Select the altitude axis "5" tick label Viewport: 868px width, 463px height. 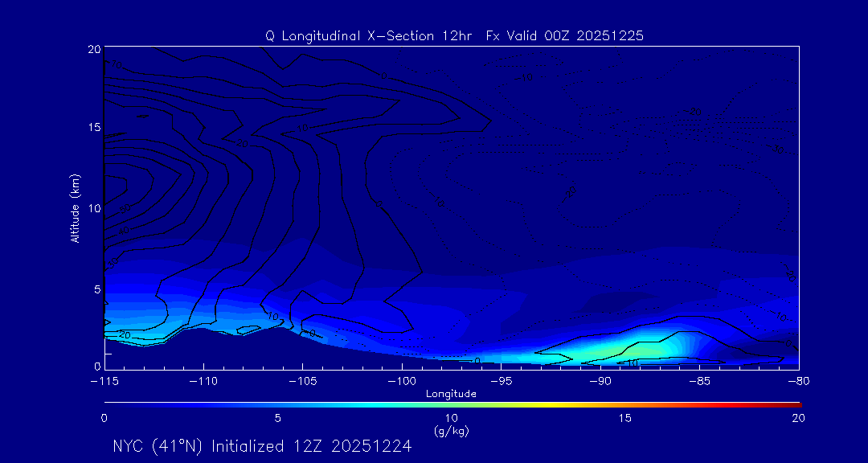point(97,289)
